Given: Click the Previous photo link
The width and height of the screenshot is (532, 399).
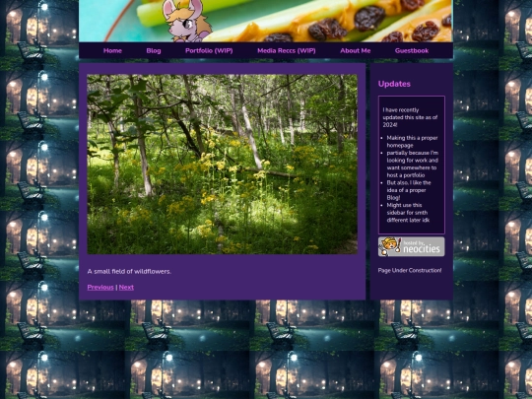Looking at the screenshot, I should 100,287.
